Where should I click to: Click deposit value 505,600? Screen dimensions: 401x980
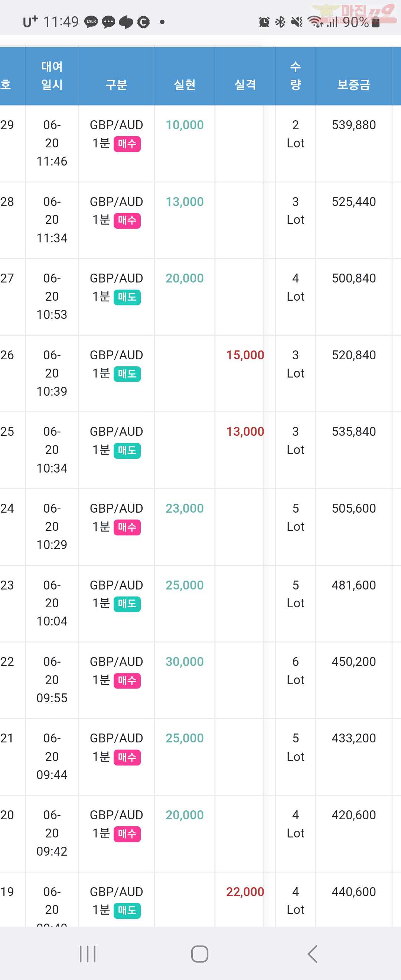(x=354, y=508)
